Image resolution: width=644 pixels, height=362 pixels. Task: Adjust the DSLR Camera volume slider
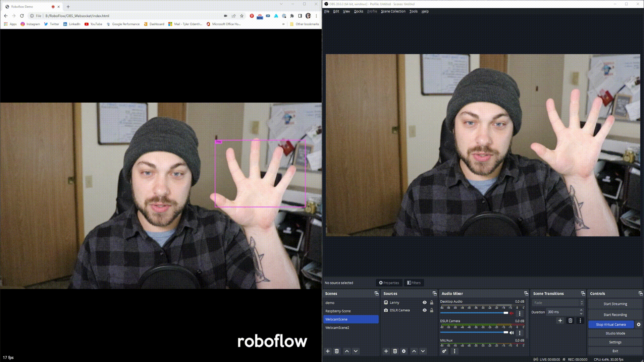[506, 333]
